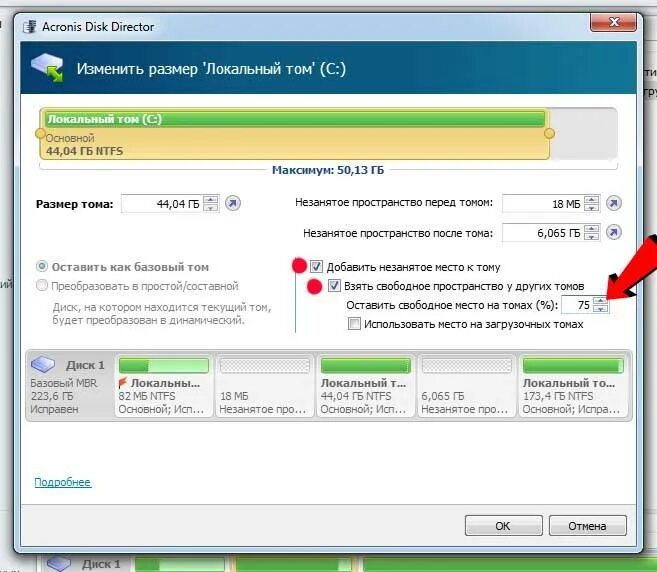
Task: Click the left resize handle of volume bar
Action: point(40,133)
